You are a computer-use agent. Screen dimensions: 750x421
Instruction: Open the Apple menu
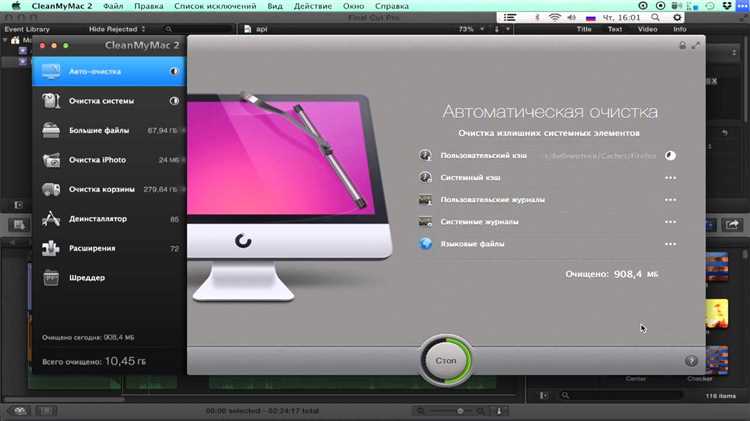click(16, 6)
